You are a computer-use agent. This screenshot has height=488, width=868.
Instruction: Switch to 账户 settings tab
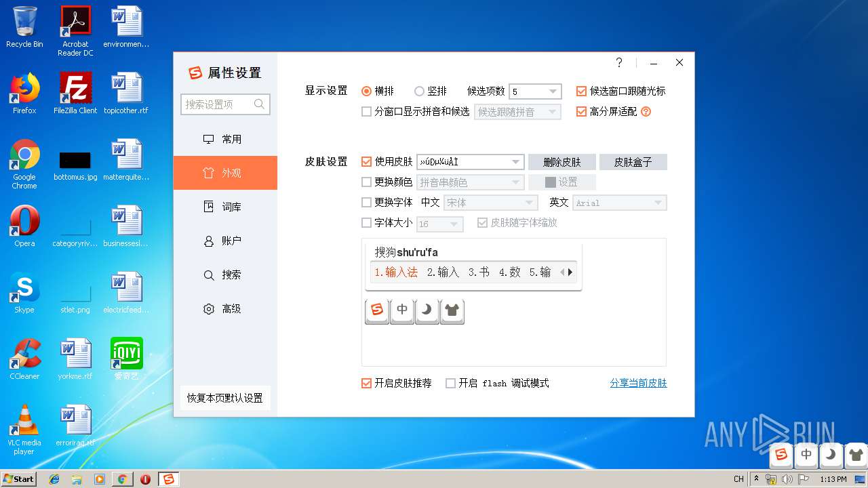click(225, 241)
